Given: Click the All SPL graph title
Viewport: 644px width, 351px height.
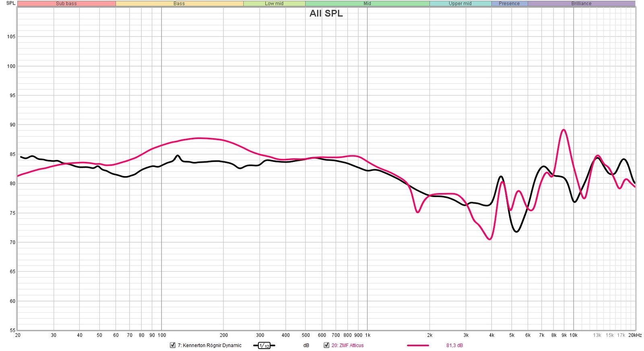Looking at the screenshot, I should point(326,13).
